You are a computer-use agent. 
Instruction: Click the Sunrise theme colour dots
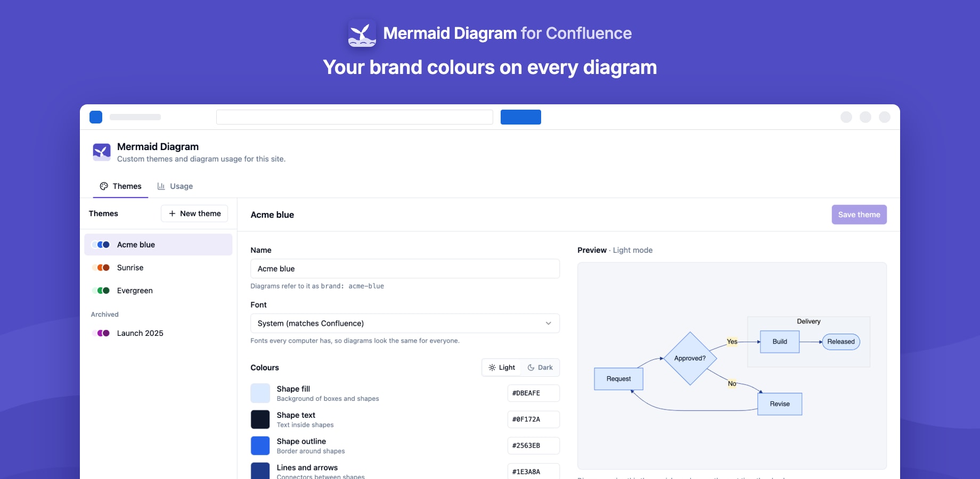tap(101, 268)
